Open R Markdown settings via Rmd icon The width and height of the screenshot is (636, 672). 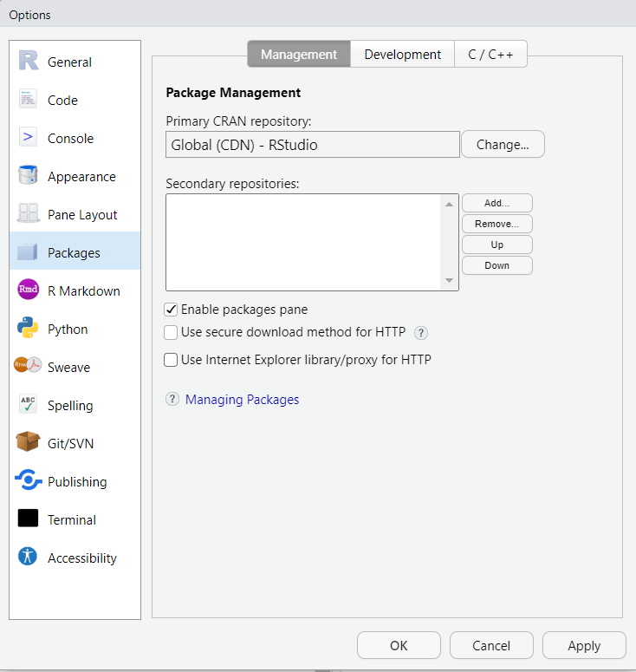point(29,290)
